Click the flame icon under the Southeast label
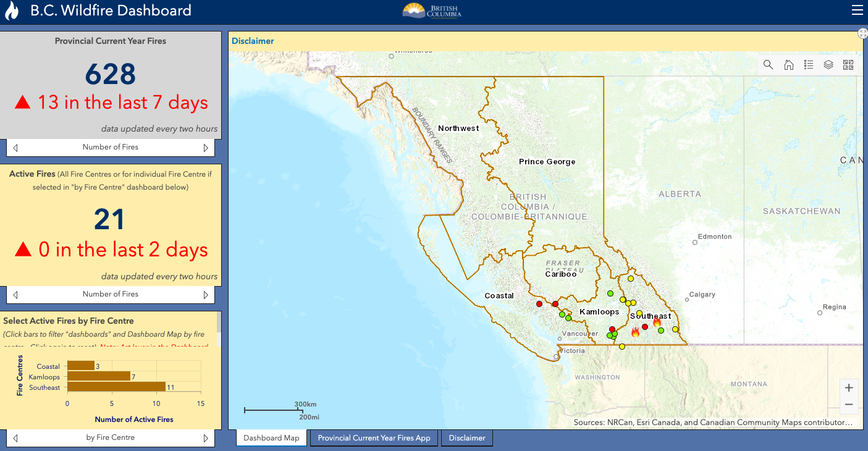This screenshot has height=451, width=868. (x=657, y=322)
